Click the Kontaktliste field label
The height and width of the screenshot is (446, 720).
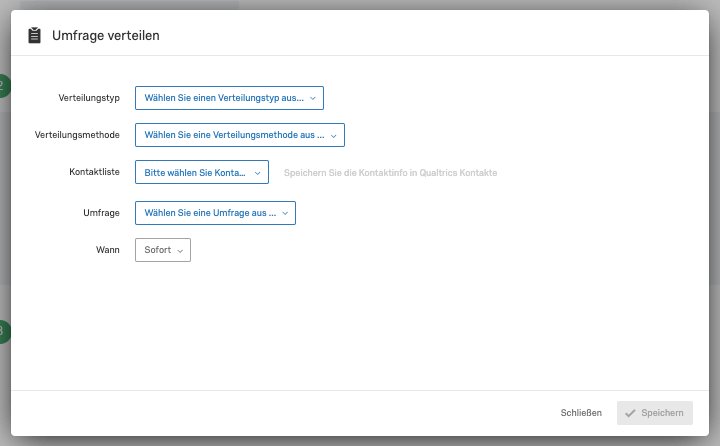click(x=95, y=172)
